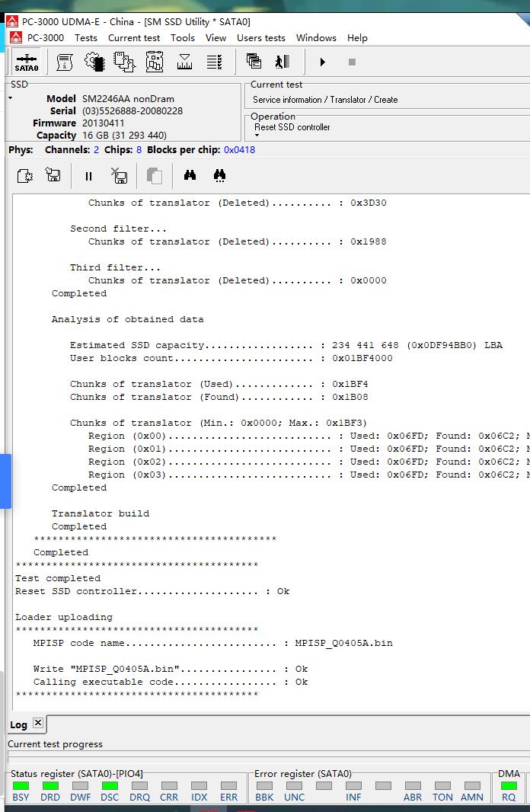The width and height of the screenshot is (530, 812).
Task: Click the DSC status indicator
Action: point(110,785)
